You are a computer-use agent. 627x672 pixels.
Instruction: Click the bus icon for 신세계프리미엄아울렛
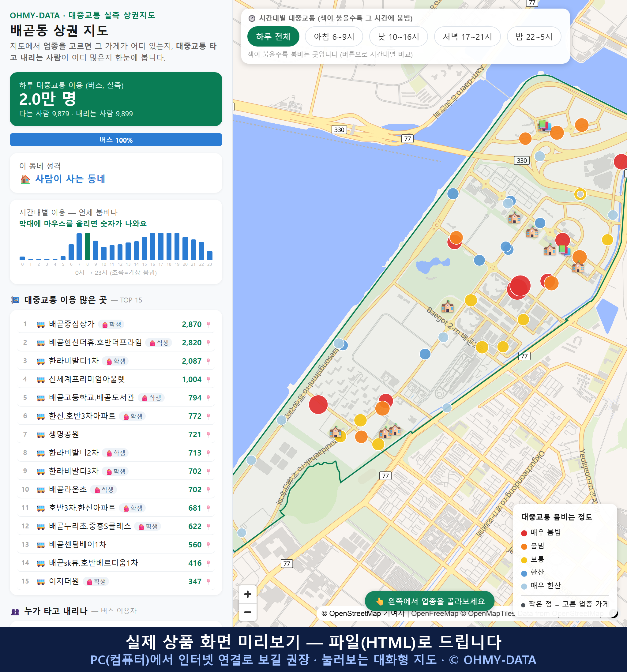pos(40,380)
